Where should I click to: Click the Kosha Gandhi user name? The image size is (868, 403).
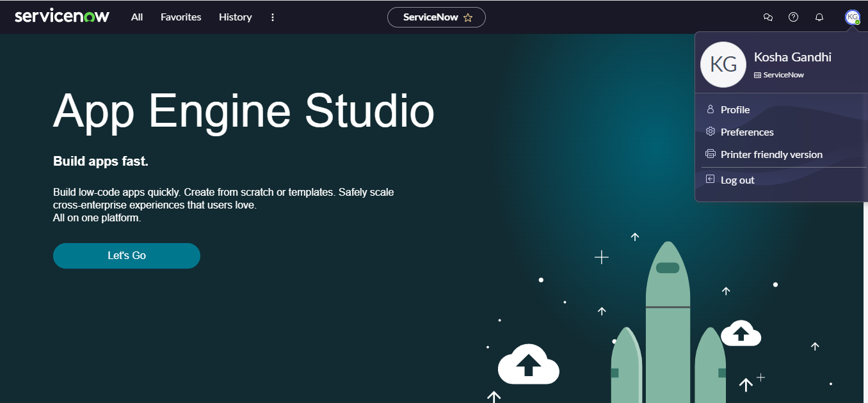click(792, 57)
